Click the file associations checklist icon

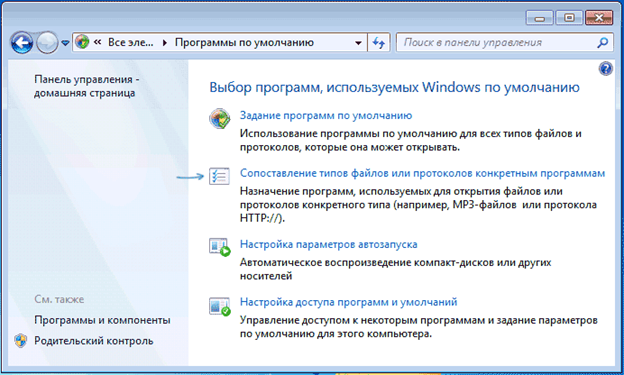(x=219, y=176)
